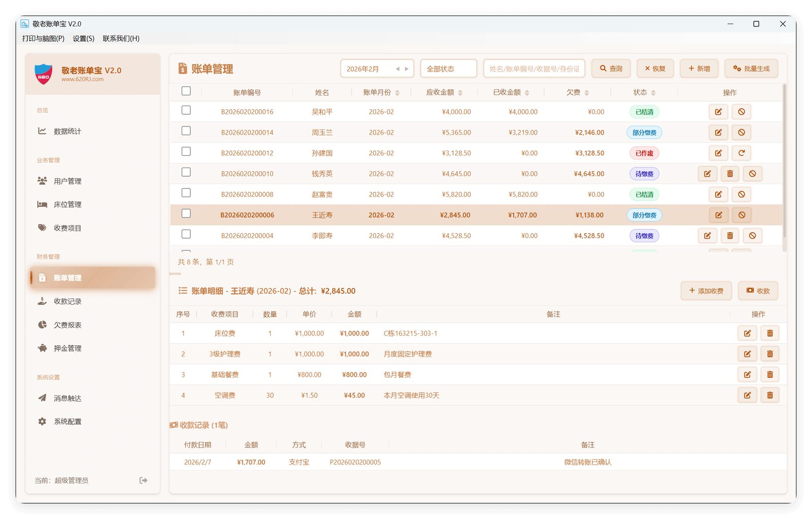Click edit icon for bill B2026020200016
This screenshot has width=812, height=519.
pyautogui.click(x=718, y=112)
